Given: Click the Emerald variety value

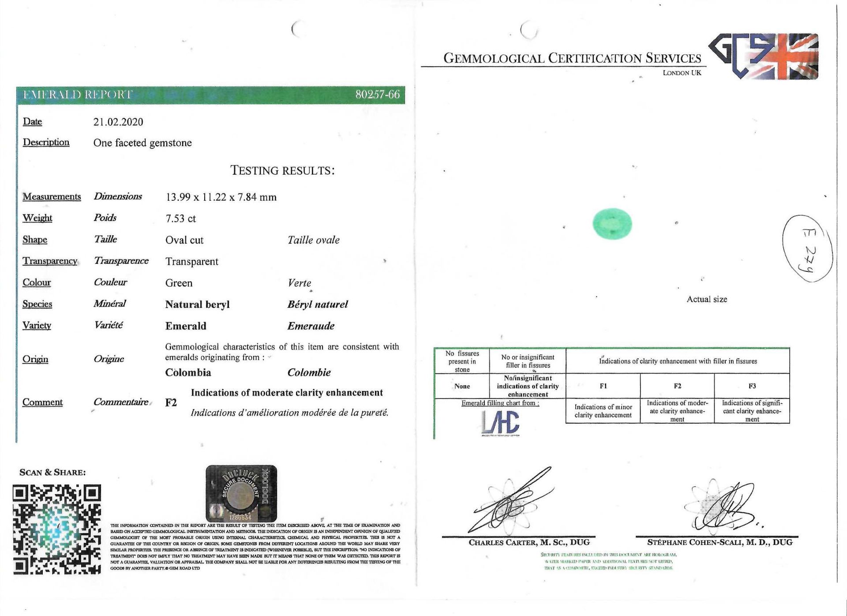Looking at the screenshot, I should click(186, 326).
